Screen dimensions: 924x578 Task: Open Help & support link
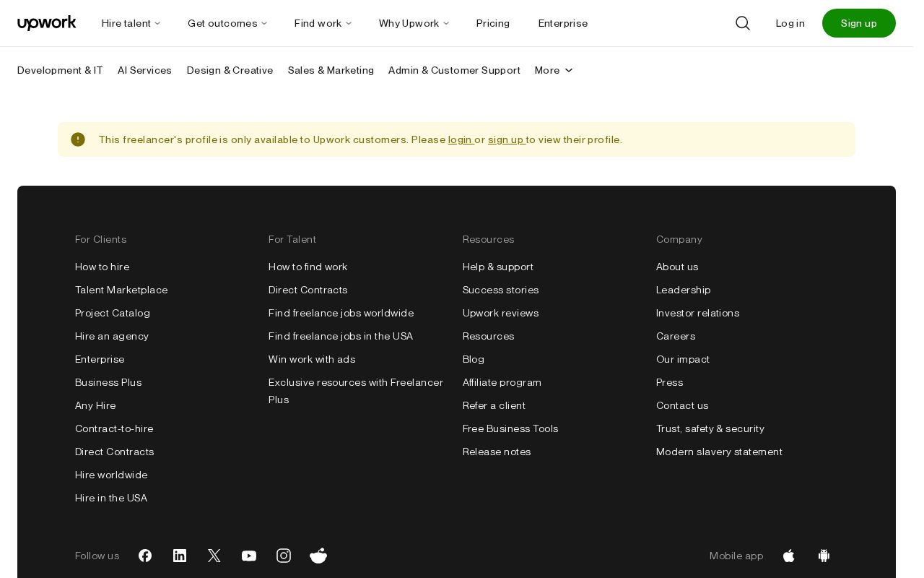(x=498, y=267)
